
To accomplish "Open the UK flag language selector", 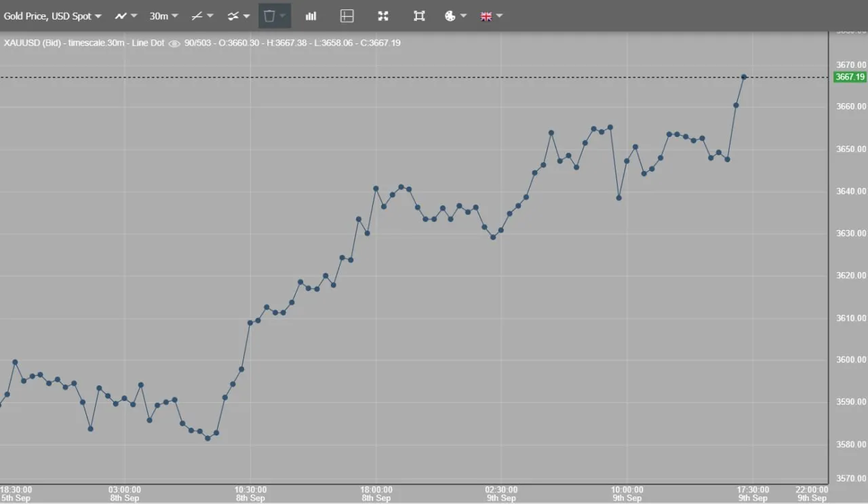I will pyautogui.click(x=492, y=16).
